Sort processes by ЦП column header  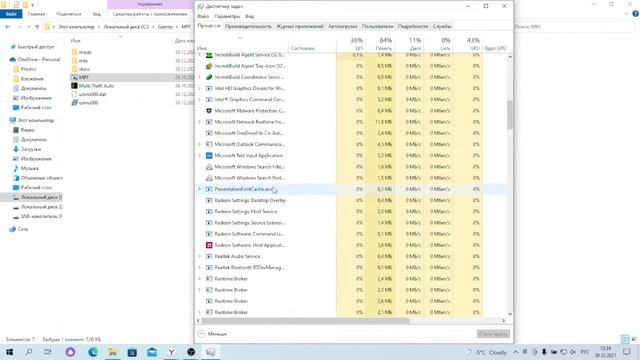coord(351,44)
